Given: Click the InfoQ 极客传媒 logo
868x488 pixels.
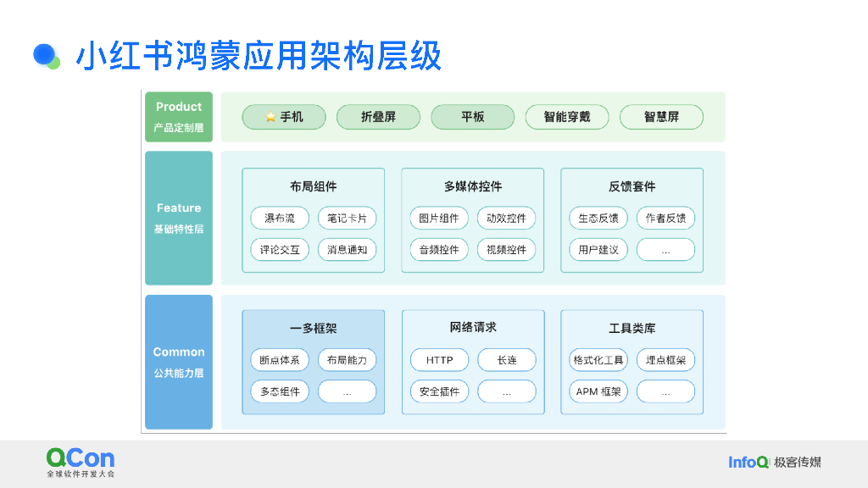Looking at the screenshot, I should pyautogui.click(x=775, y=462).
